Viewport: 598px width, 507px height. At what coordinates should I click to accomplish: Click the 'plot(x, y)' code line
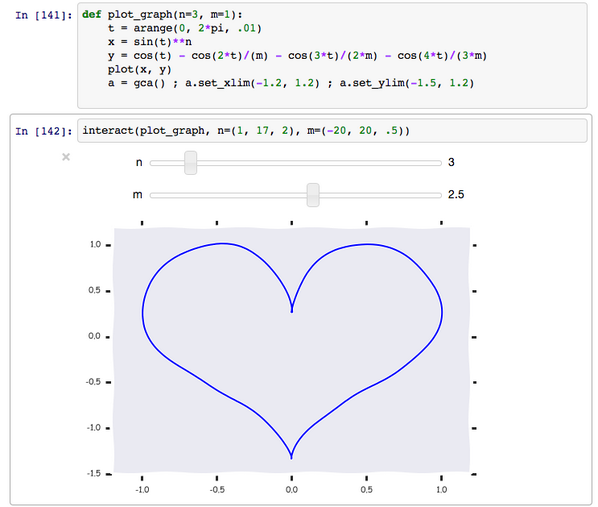coord(140,69)
